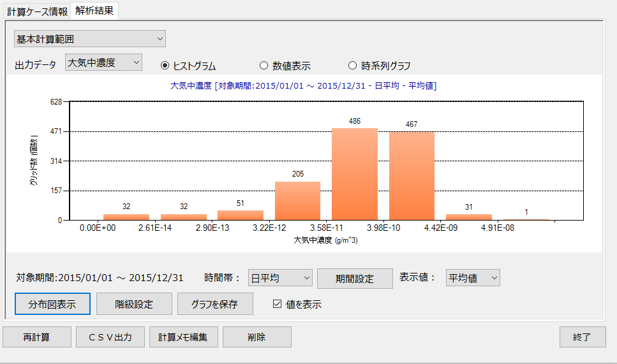Open the 平均値 display value dropdown

pos(473,278)
